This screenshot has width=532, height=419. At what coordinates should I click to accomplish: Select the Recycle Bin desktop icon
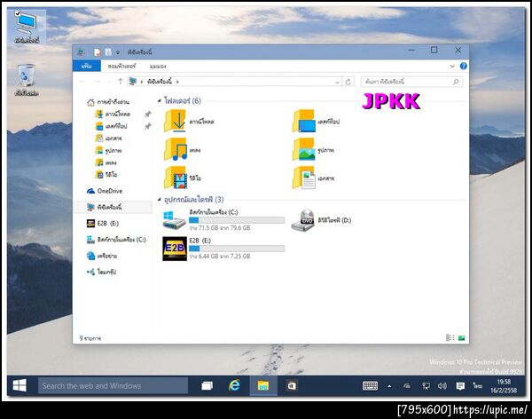(27, 80)
